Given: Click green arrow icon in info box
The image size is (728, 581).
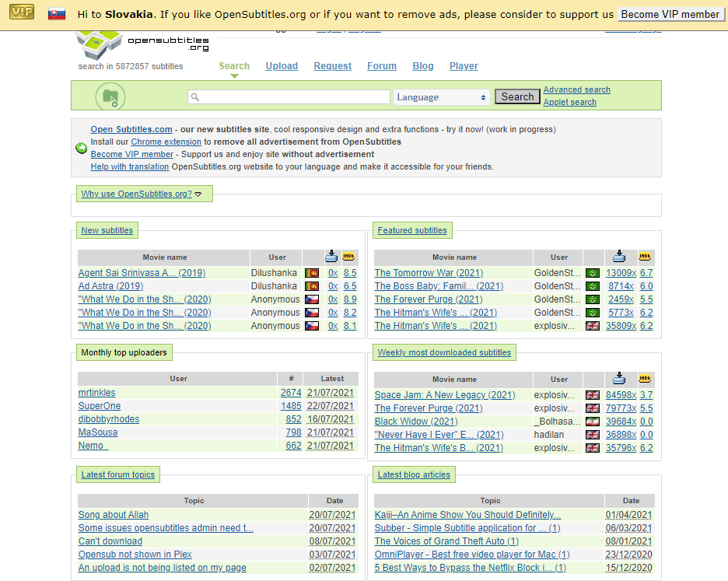Looking at the screenshot, I should 82,148.
